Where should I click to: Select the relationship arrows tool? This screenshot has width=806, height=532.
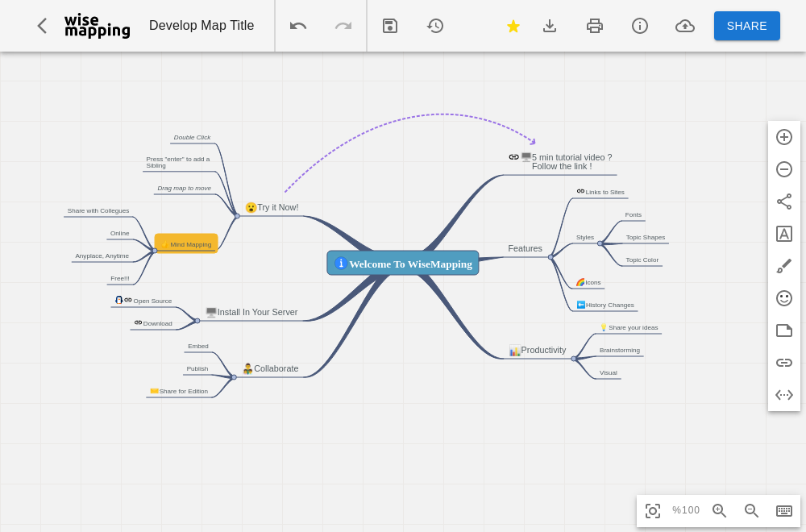click(784, 395)
